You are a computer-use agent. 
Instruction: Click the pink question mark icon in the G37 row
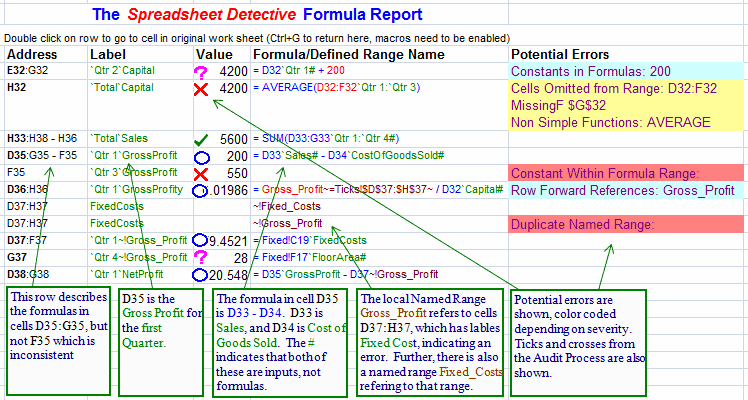201,257
